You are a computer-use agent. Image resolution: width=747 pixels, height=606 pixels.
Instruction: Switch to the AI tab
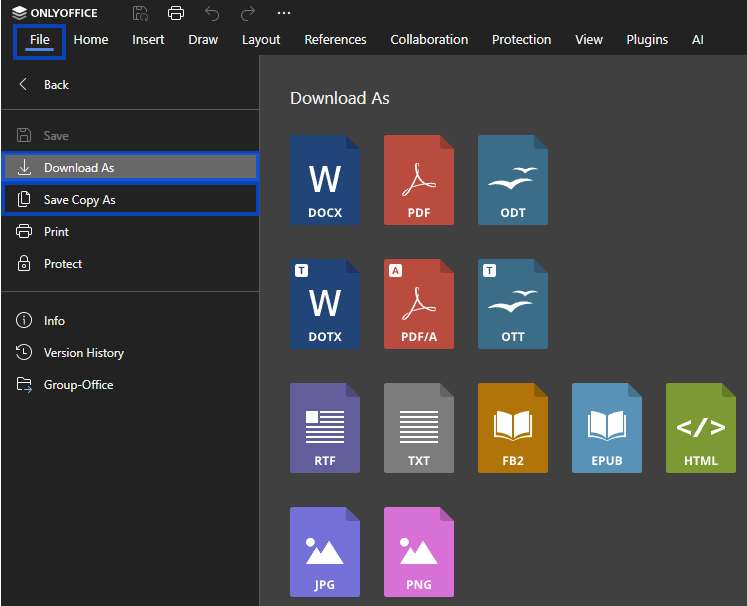tap(697, 40)
